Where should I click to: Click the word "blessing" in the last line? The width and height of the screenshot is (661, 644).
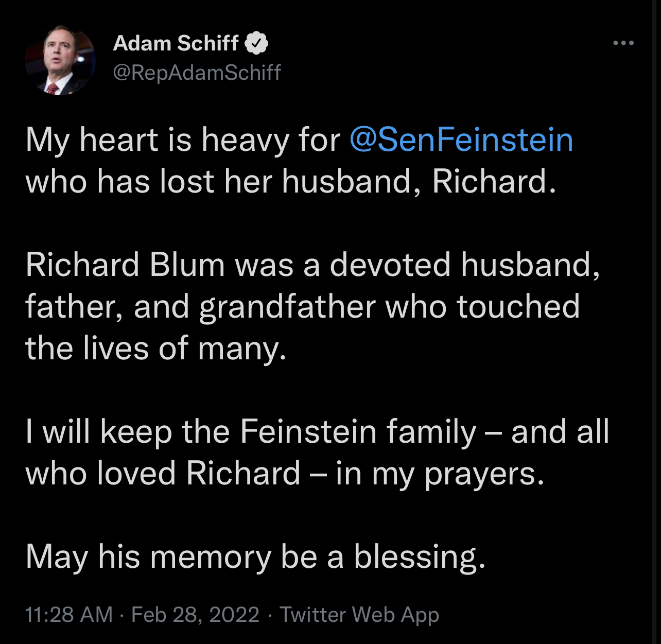pyautogui.click(x=415, y=557)
